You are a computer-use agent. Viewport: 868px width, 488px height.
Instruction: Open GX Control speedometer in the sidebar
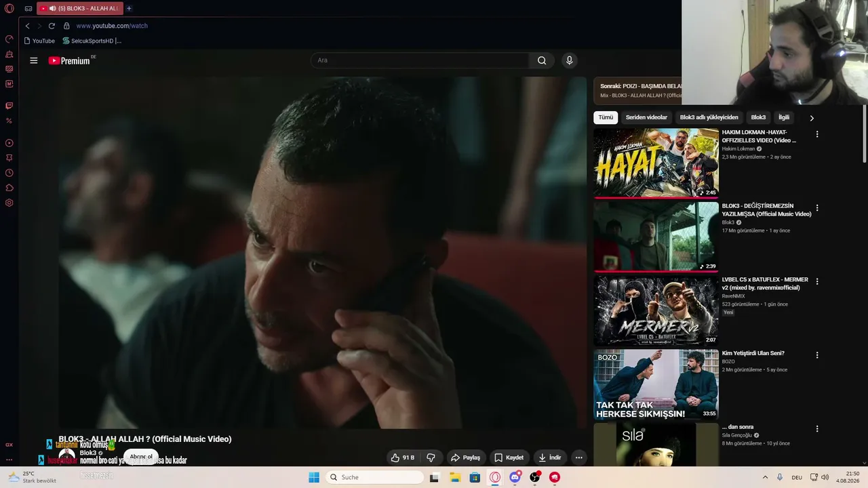click(x=9, y=39)
